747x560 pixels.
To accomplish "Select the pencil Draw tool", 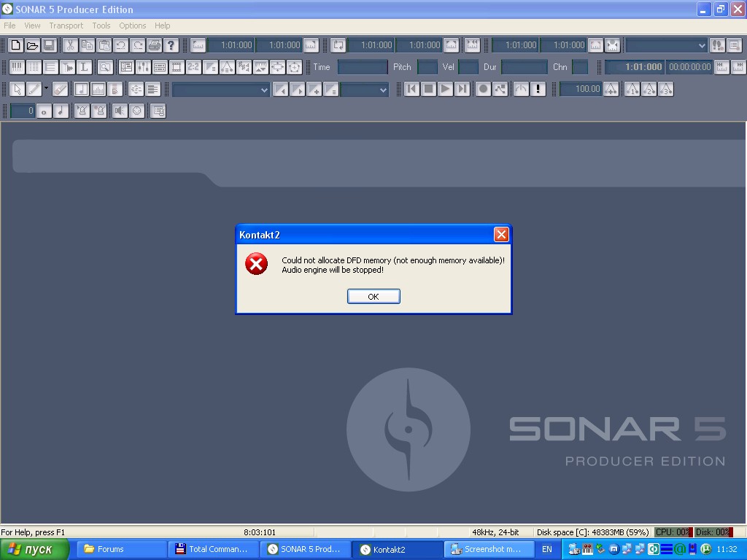I will tap(34, 89).
